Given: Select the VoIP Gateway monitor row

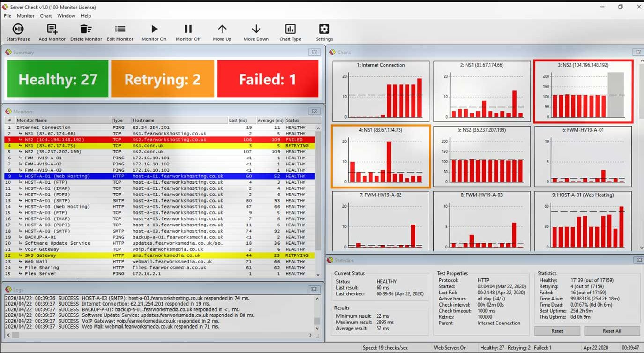Looking at the screenshot, I should 159,249.
